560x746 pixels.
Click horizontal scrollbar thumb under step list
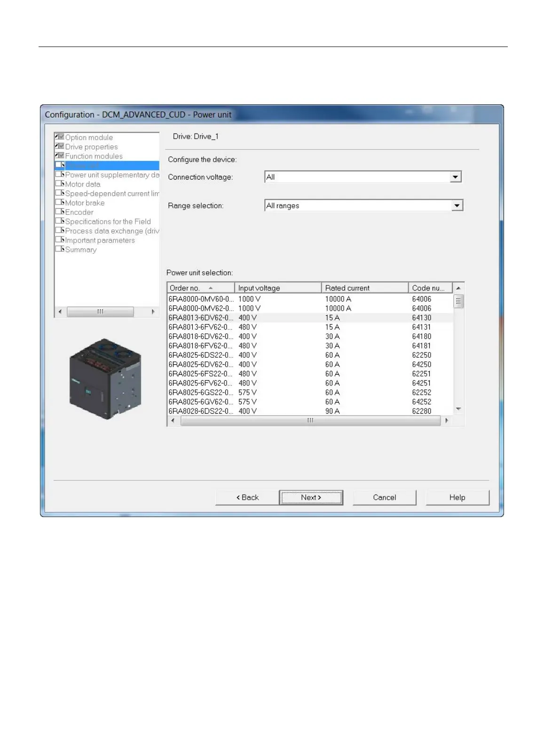tap(100, 312)
